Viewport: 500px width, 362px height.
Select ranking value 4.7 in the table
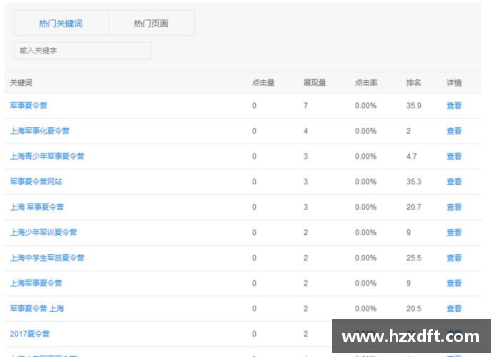pos(412,156)
